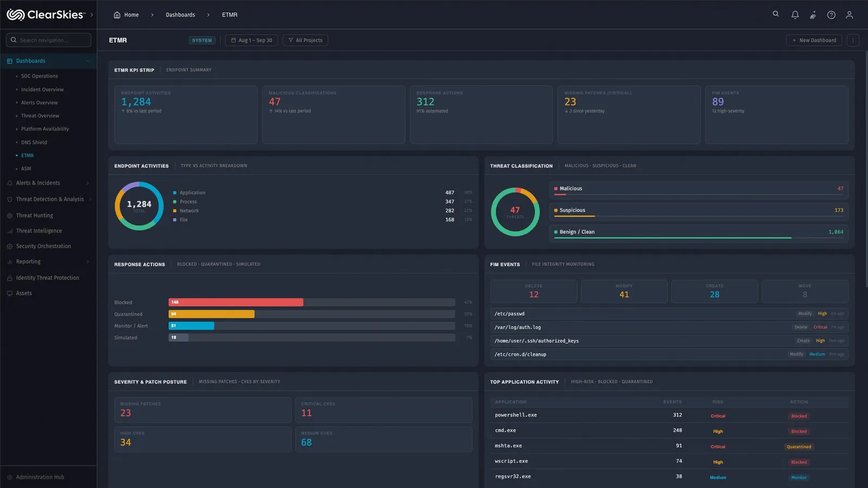Click New Dashboard button
Image resolution: width=868 pixels, height=488 pixels.
814,40
